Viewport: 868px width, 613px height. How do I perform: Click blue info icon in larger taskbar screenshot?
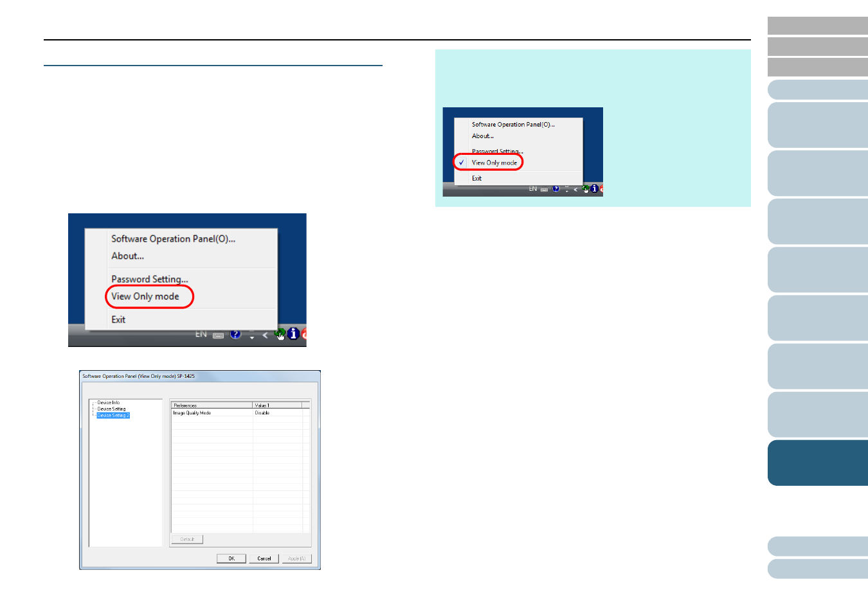point(293,333)
